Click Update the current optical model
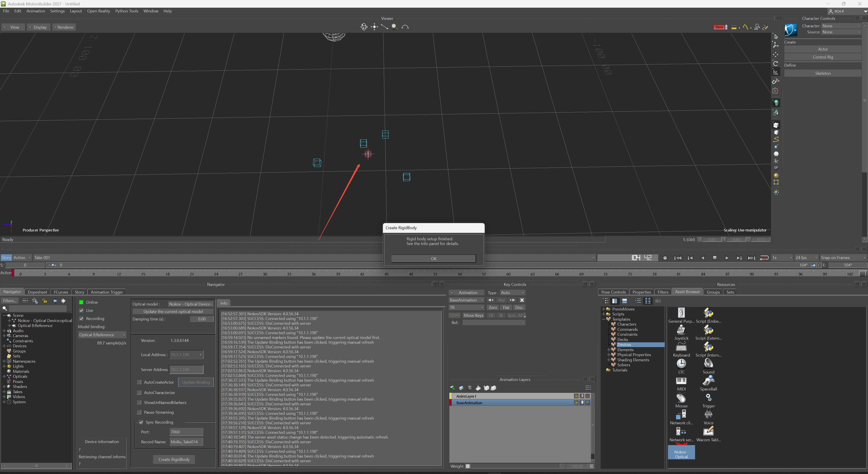This screenshot has width=868, height=474. point(173,311)
